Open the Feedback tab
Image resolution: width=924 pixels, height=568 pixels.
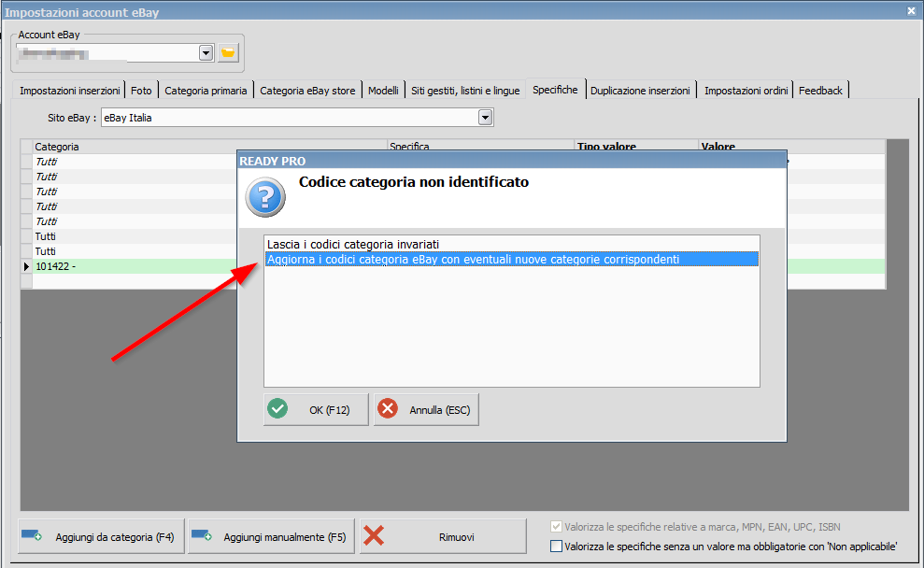(x=821, y=90)
